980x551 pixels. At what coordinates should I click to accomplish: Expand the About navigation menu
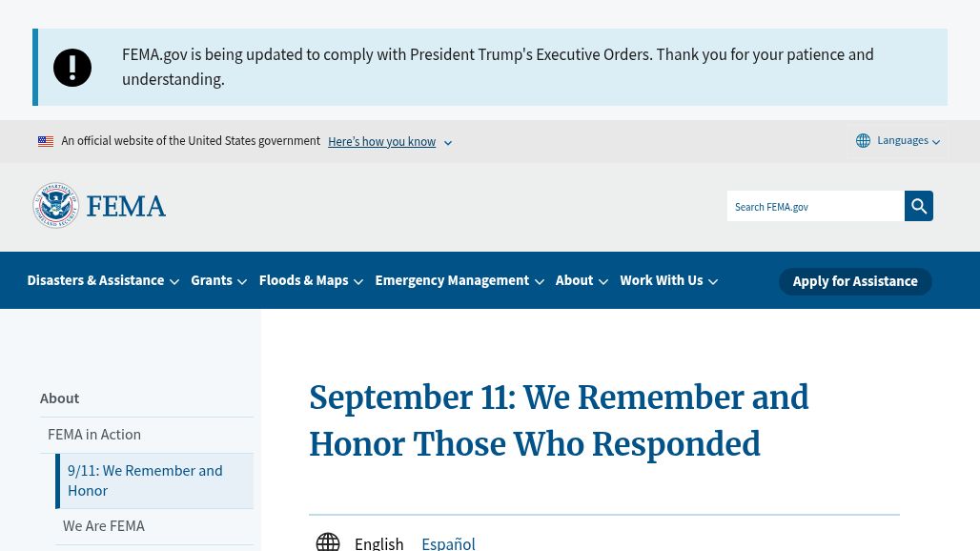[582, 280]
